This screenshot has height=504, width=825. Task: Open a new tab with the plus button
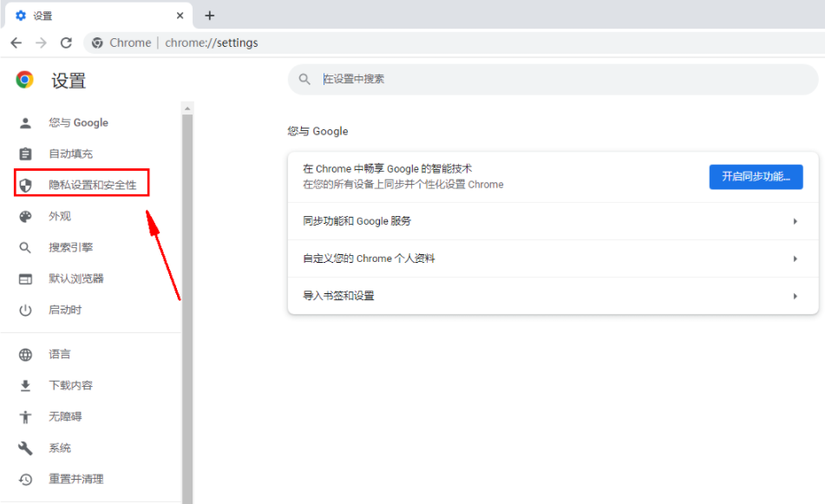click(209, 16)
